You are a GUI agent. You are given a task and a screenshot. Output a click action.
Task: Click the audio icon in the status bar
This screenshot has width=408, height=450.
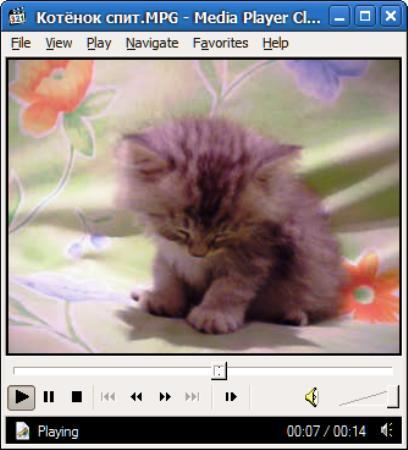[x=387, y=430]
